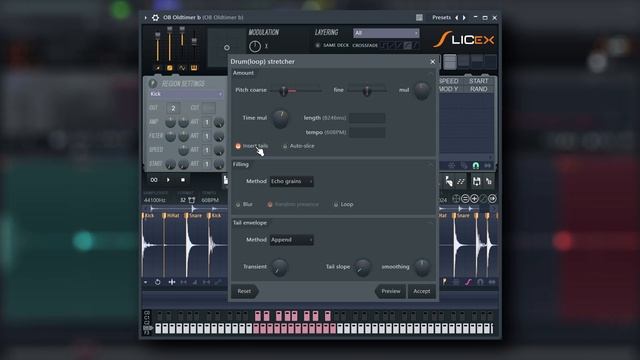Open the plugin menu arrow beside the gear

[x=146, y=18]
